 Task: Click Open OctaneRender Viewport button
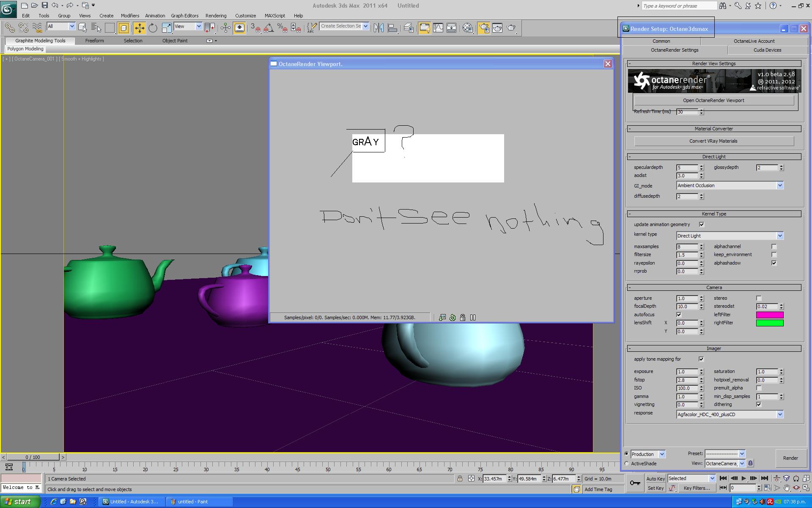coord(713,100)
